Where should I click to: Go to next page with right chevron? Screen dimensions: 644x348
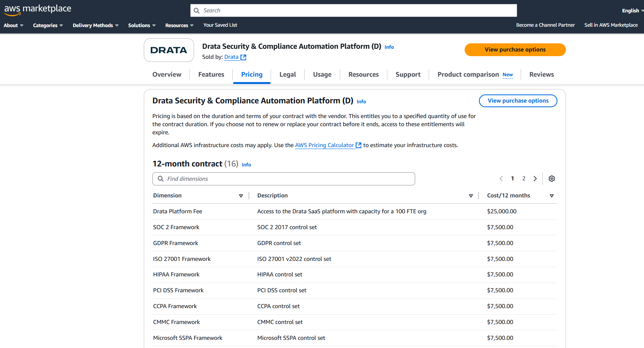pyautogui.click(x=535, y=178)
